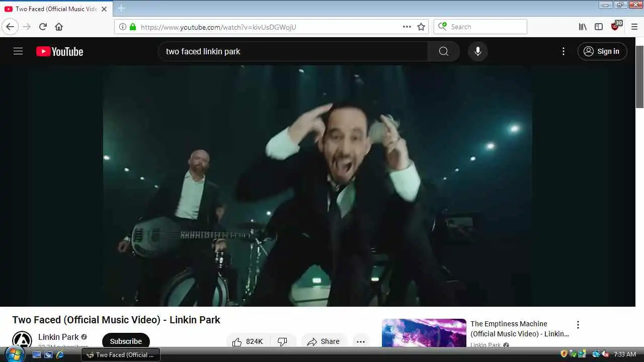Image resolution: width=644 pixels, height=362 pixels.
Task: Click the Firefox Search box
Action: (480, 27)
